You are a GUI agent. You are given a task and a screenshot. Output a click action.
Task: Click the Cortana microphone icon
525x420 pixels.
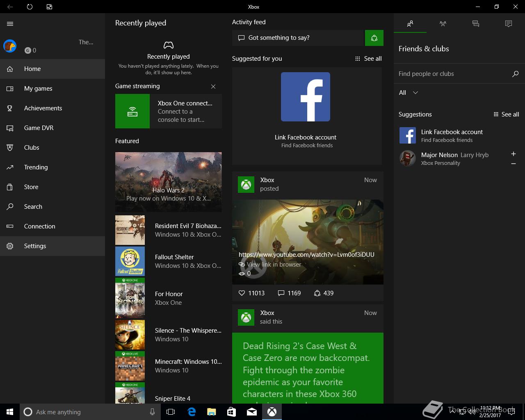[152, 412]
